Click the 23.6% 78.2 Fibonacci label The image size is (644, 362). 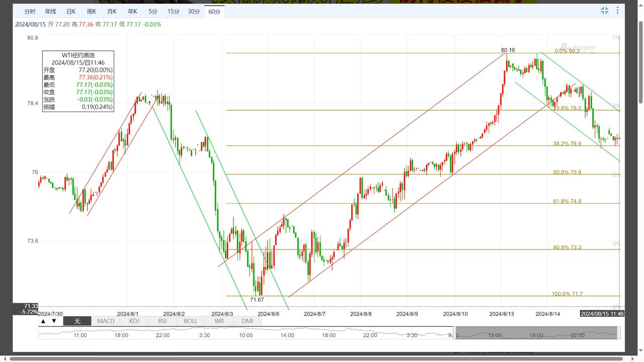tap(568, 108)
